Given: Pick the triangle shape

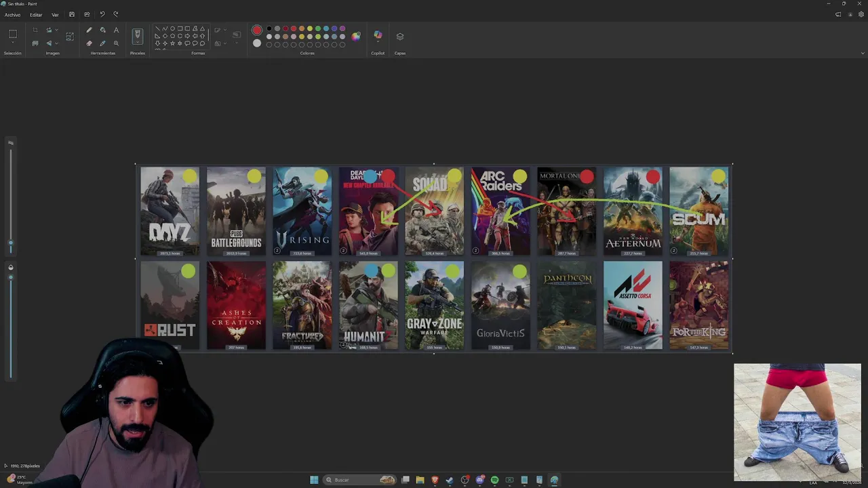Looking at the screenshot, I should tap(202, 28).
